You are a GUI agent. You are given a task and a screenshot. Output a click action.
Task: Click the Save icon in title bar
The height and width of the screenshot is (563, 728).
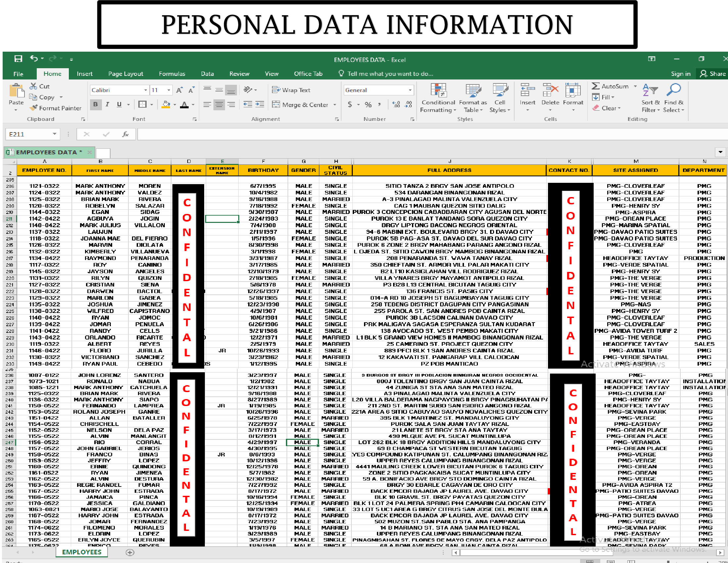pos(18,59)
